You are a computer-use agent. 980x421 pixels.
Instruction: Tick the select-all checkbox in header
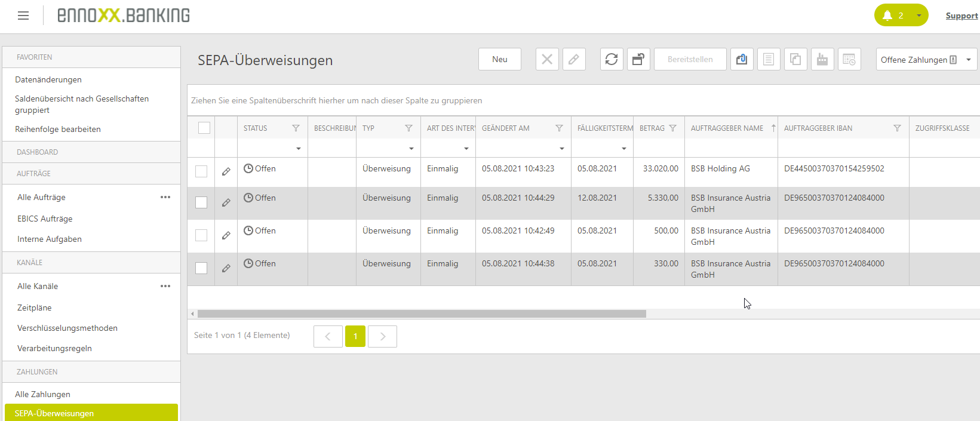click(x=204, y=128)
